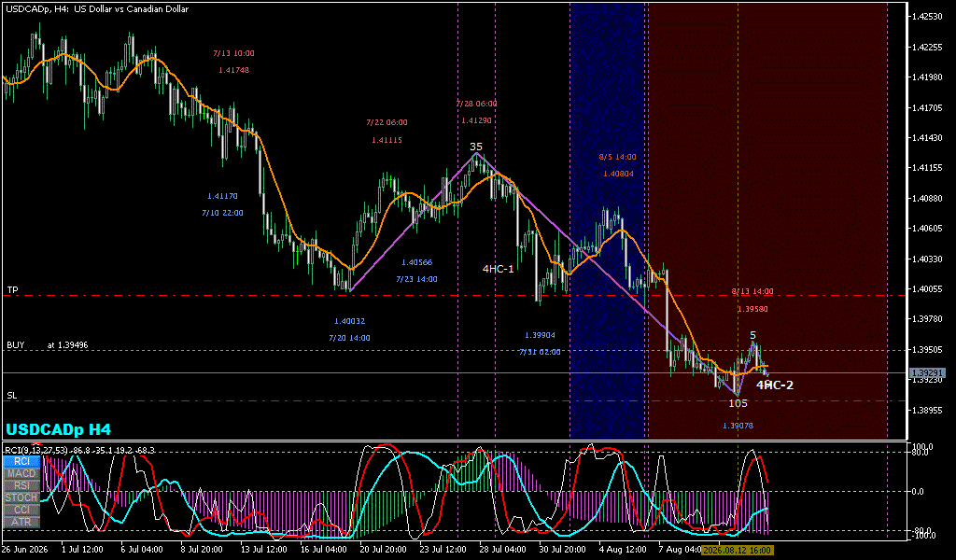This screenshot has width=956, height=560.
Task: Click the SL line label
Action: tap(12, 396)
